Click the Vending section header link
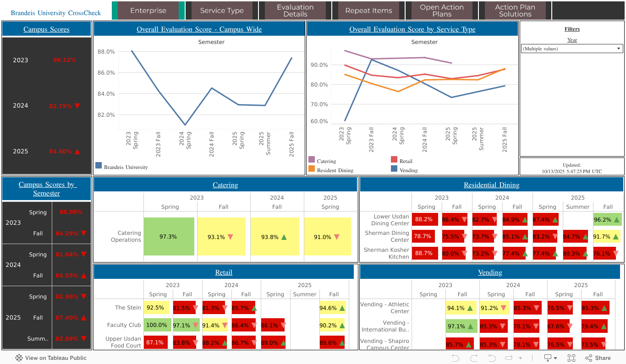The image size is (626, 364). [490, 272]
